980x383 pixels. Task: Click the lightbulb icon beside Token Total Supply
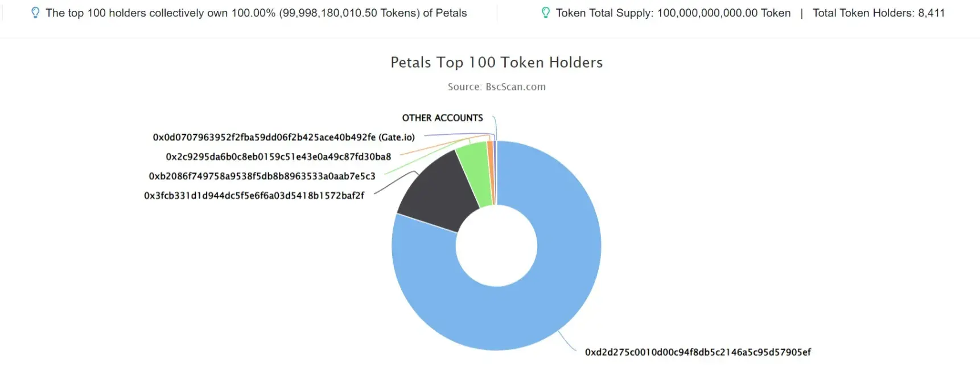(x=545, y=13)
